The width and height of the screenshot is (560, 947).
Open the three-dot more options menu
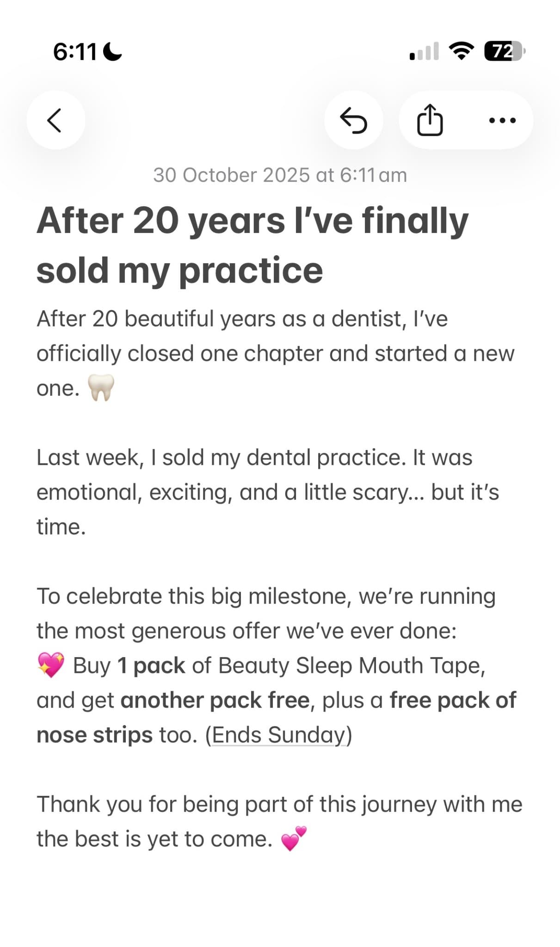(x=503, y=120)
